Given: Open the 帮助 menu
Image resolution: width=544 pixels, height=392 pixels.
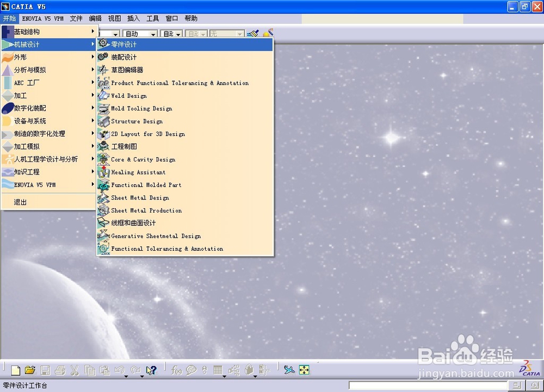Looking at the screenshot, I should (x=191, y=18).
